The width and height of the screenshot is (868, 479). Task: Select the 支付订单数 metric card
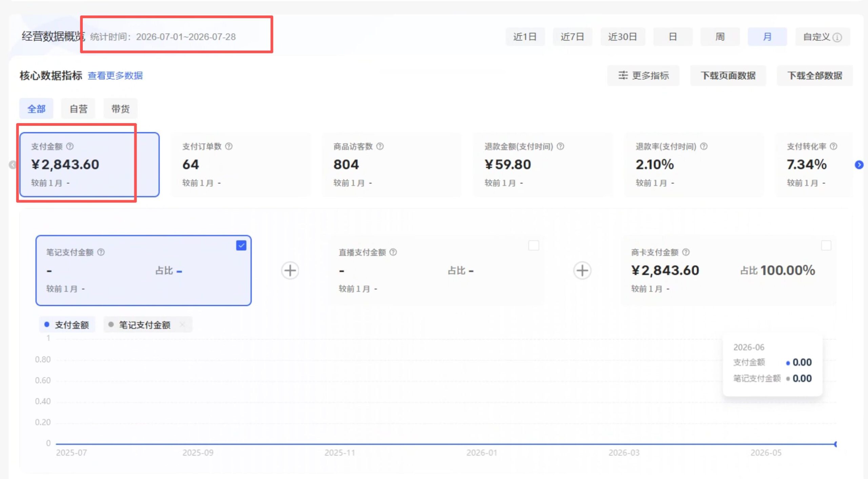tap(241, 165)
